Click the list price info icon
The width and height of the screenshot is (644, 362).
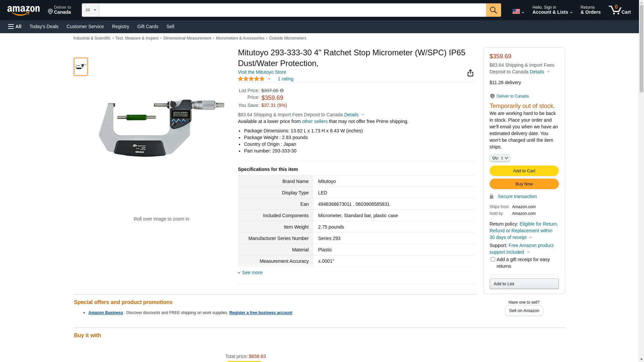coord(282,90)
